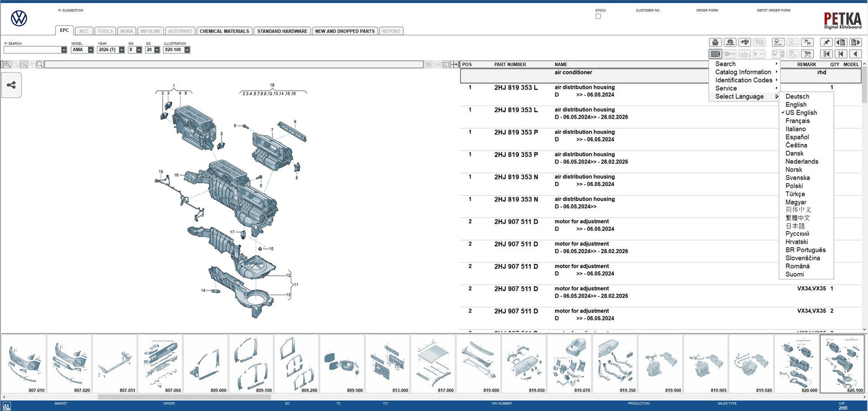Pin the current illustration
This screenshot has height=411, width=868.
point(826,42)
